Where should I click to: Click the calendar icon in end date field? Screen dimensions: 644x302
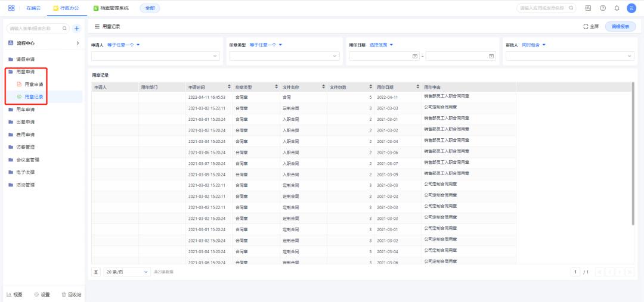pos(491,56)
